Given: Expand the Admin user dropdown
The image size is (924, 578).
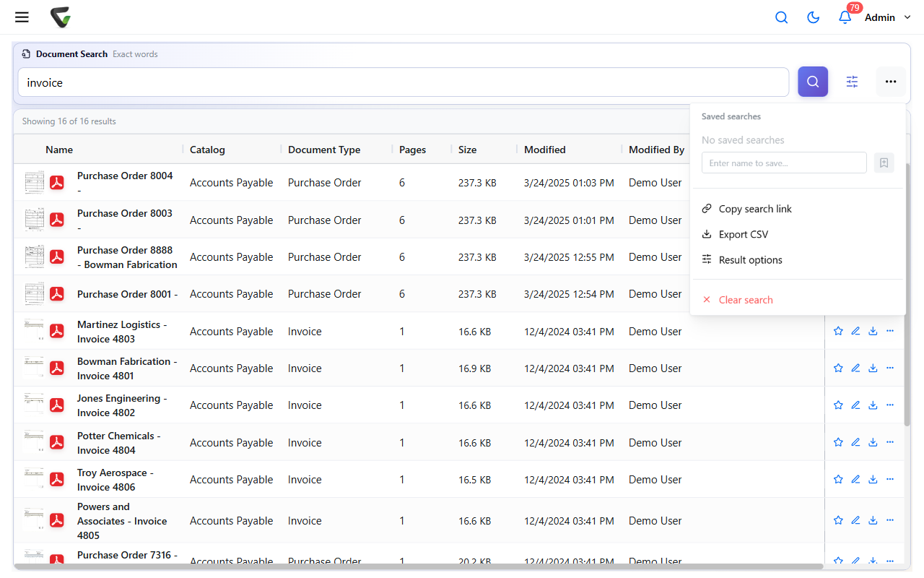Looking at the screenshot, I should click(888, 17).
